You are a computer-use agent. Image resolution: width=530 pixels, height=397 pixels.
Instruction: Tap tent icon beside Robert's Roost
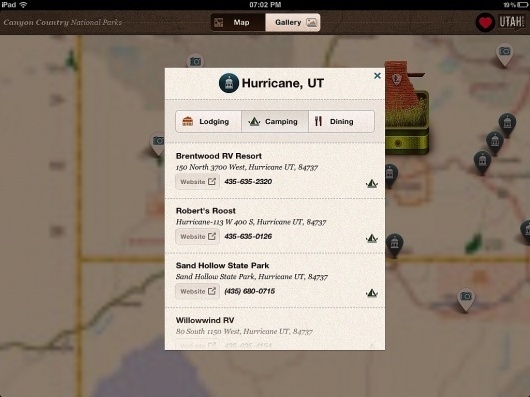click(x=371, y=238)
